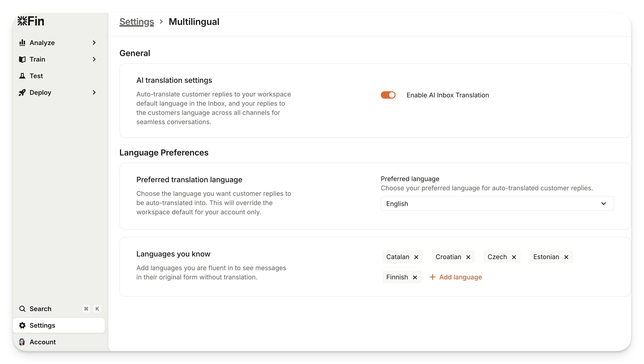Screen dimensions: 644x364
Task: Click the Search magnifier icon
Action: click(22, 309)
